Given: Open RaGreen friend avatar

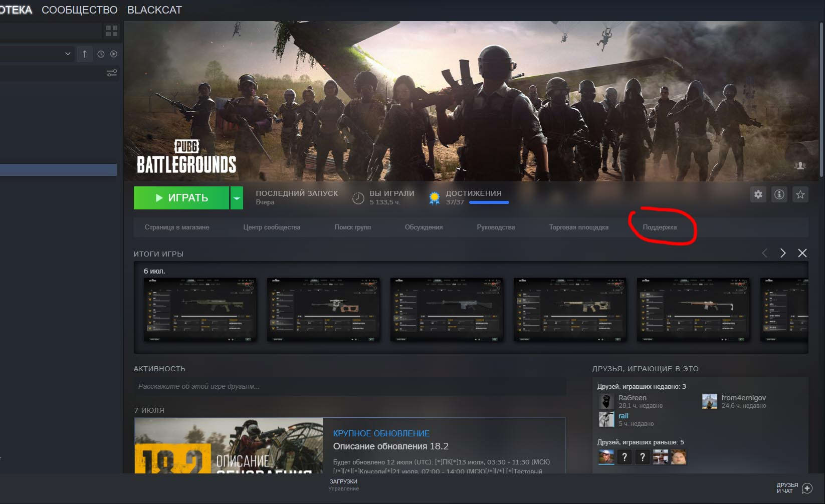Looking at the screenshot, I should point(606,401).
